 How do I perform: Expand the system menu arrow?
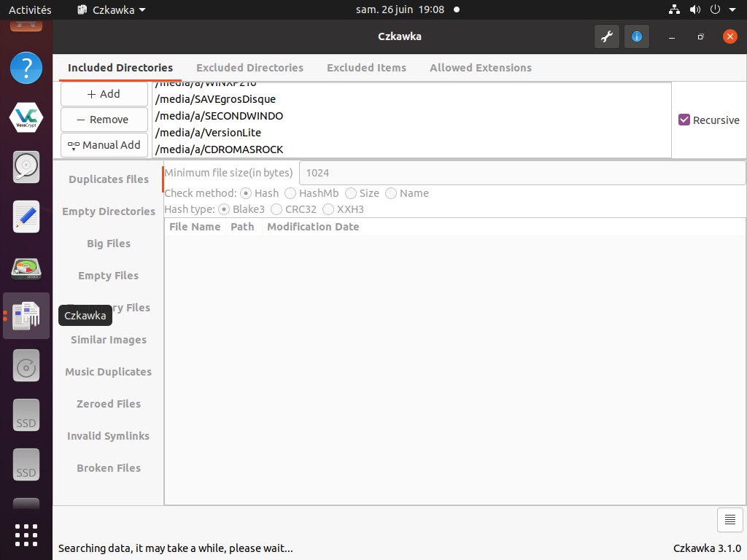click(x=732, y=9)
